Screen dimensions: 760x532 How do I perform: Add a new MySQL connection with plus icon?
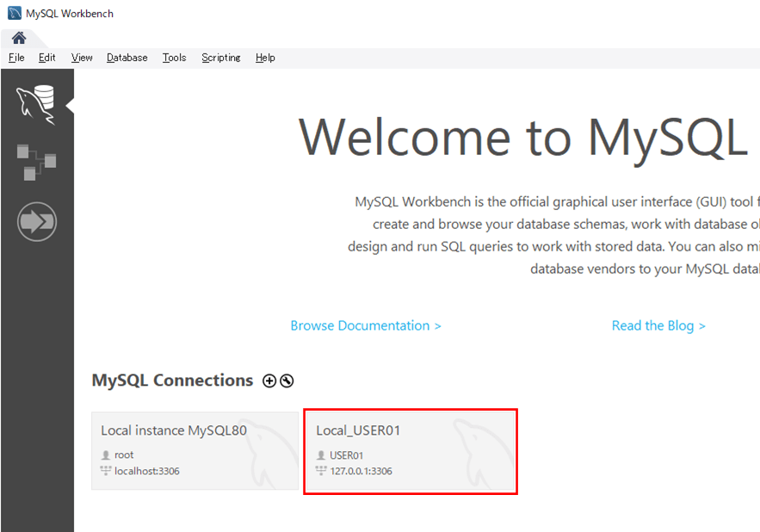(269, 381)
